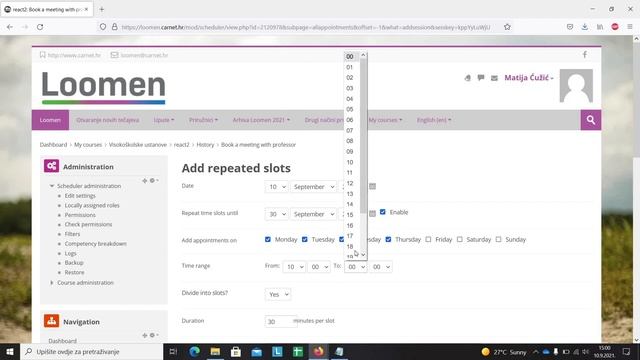Screen dimensions: 640x360
Task: Toggle the Enable checkbox for repeat date
Action: coord(382,212)
